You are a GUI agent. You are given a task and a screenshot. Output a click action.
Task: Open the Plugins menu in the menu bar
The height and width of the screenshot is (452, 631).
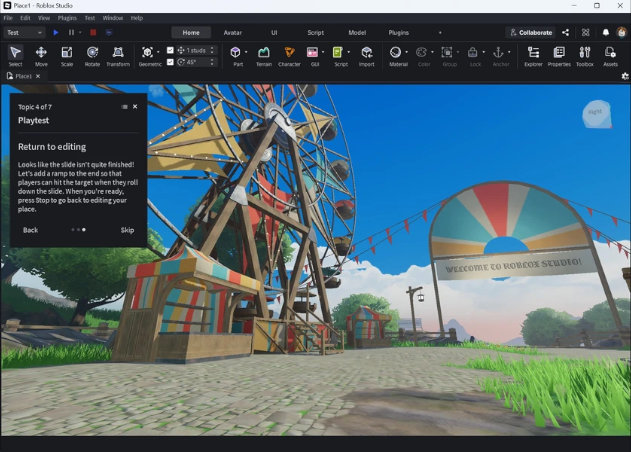(x=67, y=18)
